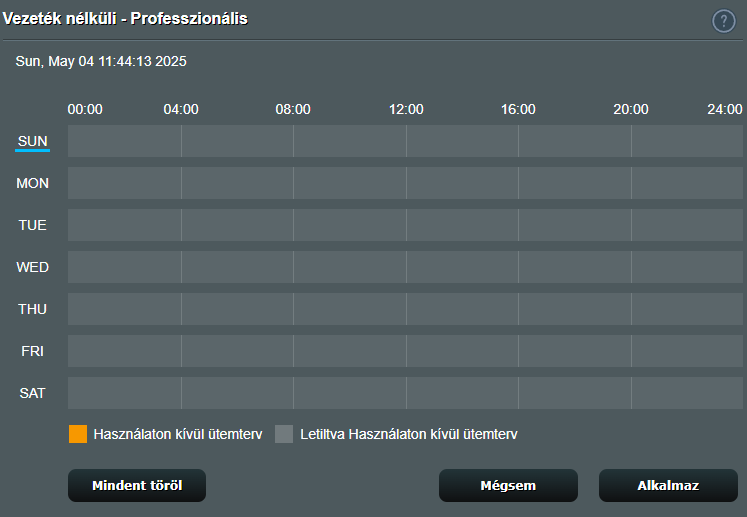
Task: Click the FRI row 20:00-24:00 time block
Action: tap(687, 351)
